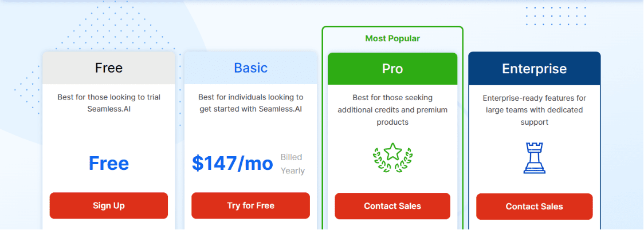Click the Seamless.AI text in Basic card
This screenshot has width=644, height=230.
click(x=280, y=109)
